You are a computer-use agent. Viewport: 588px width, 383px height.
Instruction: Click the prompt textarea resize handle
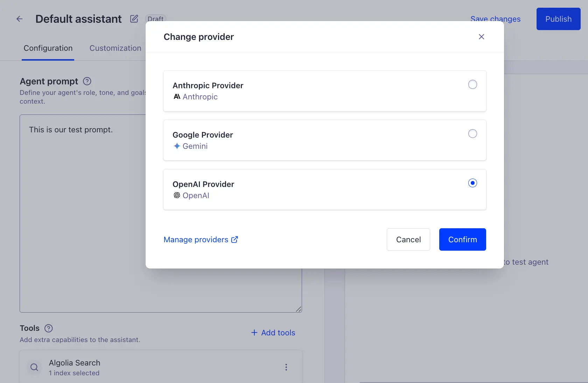(299, 309)
